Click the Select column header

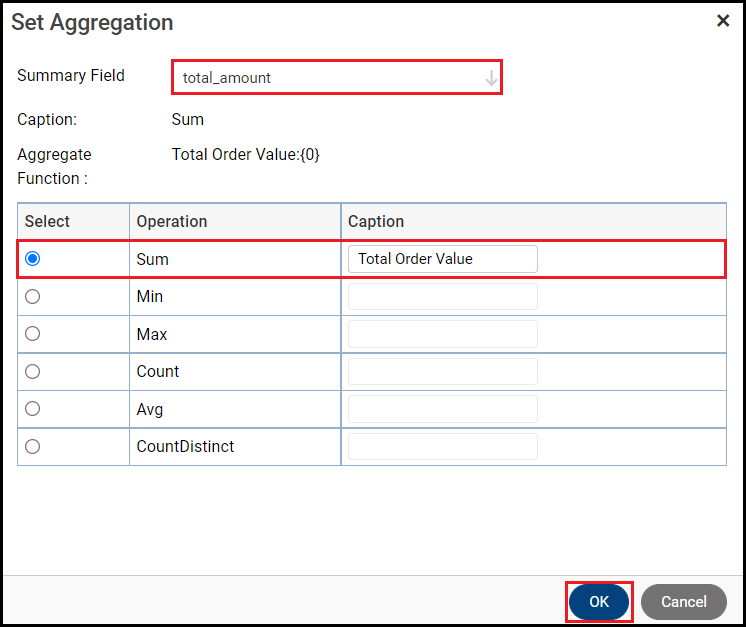pyautogui.click(x=48, y=221)
